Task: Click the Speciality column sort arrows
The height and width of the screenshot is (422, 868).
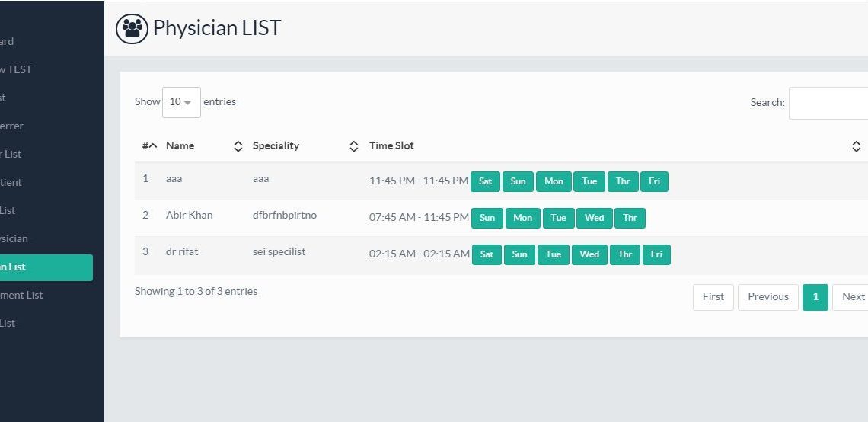Action: (353, 146)
